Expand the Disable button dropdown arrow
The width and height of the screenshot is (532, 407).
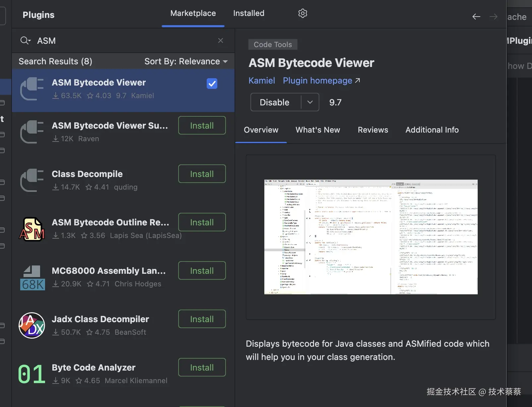(x=310, y=102)
